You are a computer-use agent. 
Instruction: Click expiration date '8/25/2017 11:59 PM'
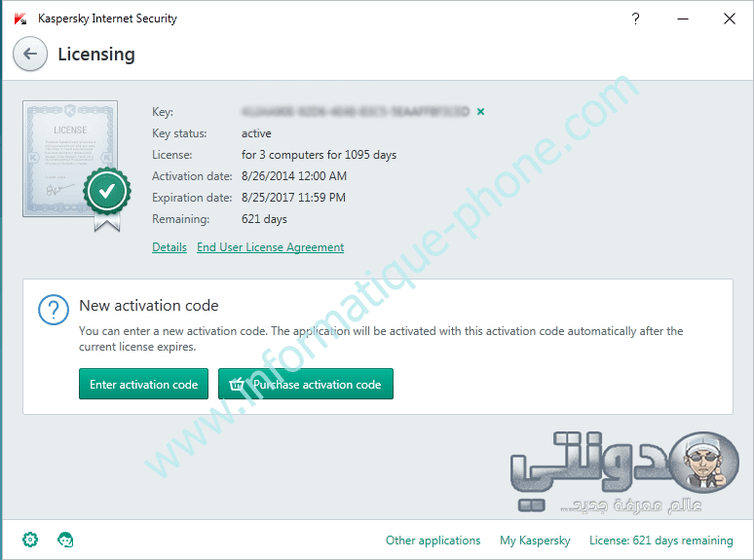click(x=293, y=198)
